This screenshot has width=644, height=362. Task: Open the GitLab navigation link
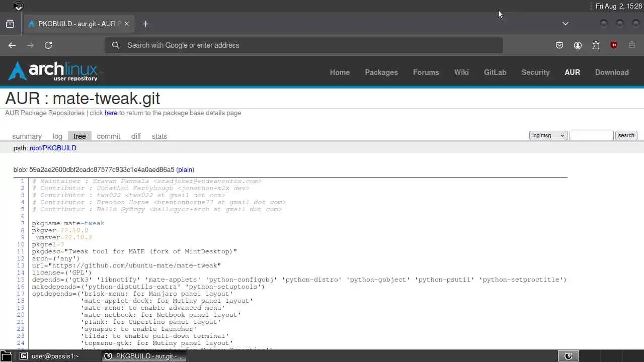coord(495,72)
